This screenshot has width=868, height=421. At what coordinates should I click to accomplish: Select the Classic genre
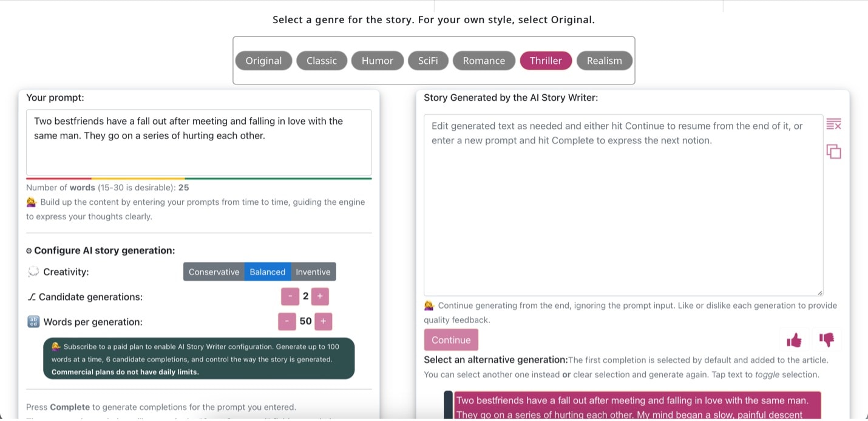point(322,61)
